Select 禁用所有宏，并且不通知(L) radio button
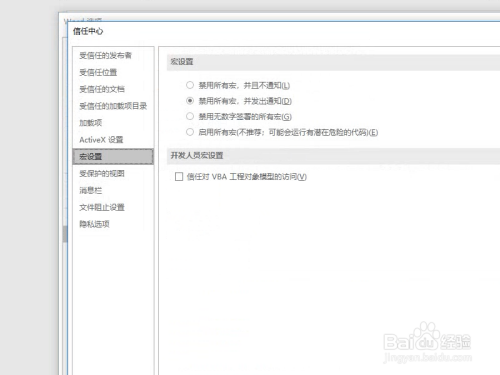500x375 pixels. coord(190,85)
